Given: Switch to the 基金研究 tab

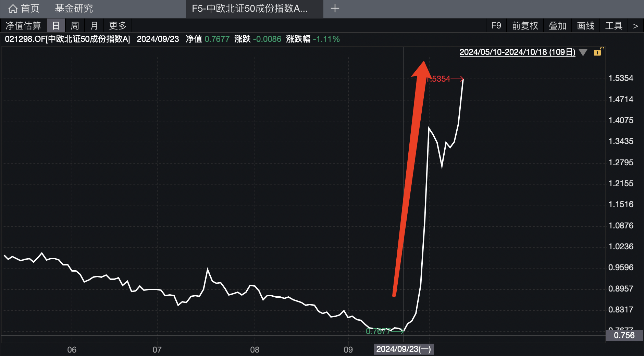Looking at the screenshot, I should coord(73,9).
